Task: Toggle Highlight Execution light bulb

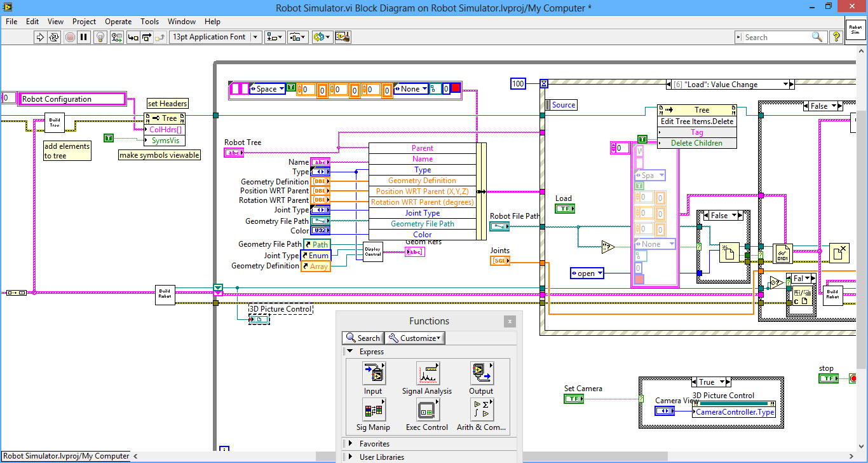Action: click(100, 37)
